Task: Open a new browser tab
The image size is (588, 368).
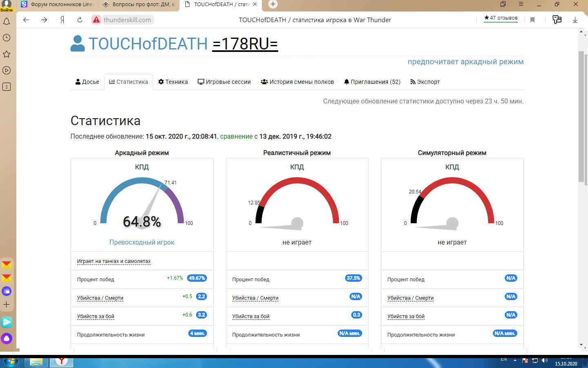Action: [273, 4]
